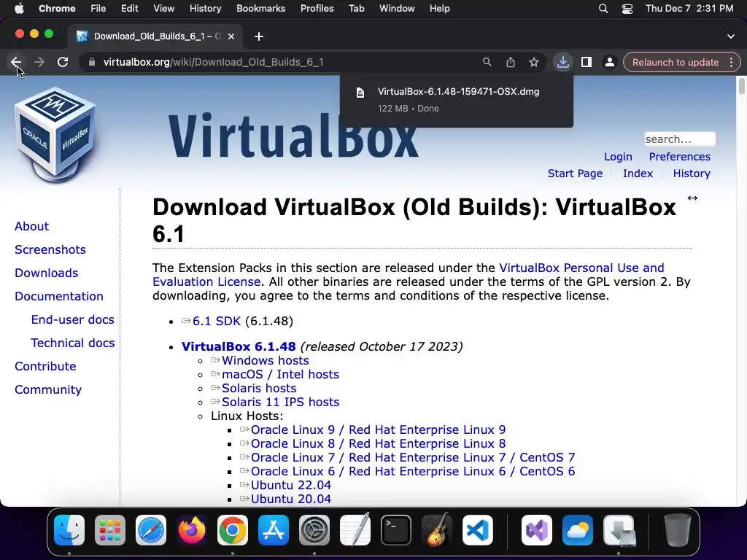Download Ubuntu 22.04 package
Image resolution: width=747 pixels, height=560 pixels.
[290, 485]
